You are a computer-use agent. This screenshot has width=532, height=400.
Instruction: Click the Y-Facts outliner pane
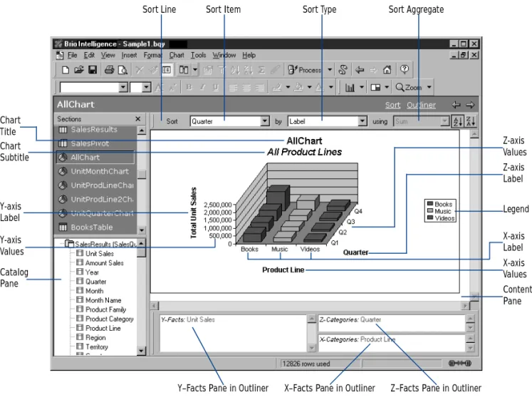point(233,333)
